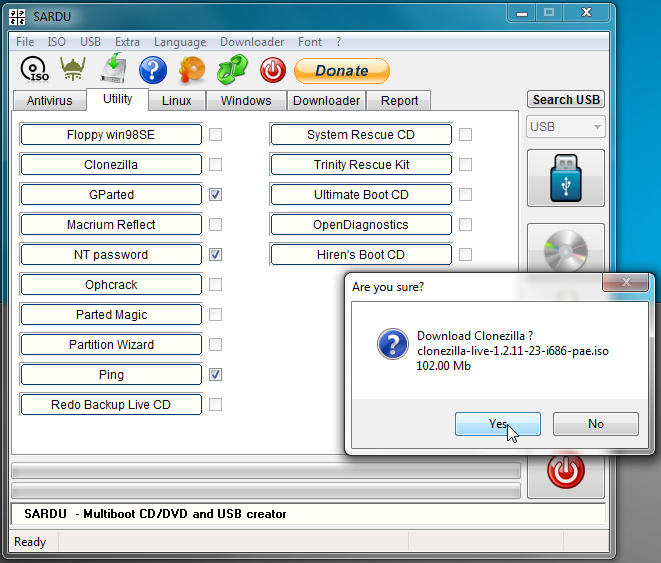
Task: Click the Search USB button
Action: click(x=566, y=99)
